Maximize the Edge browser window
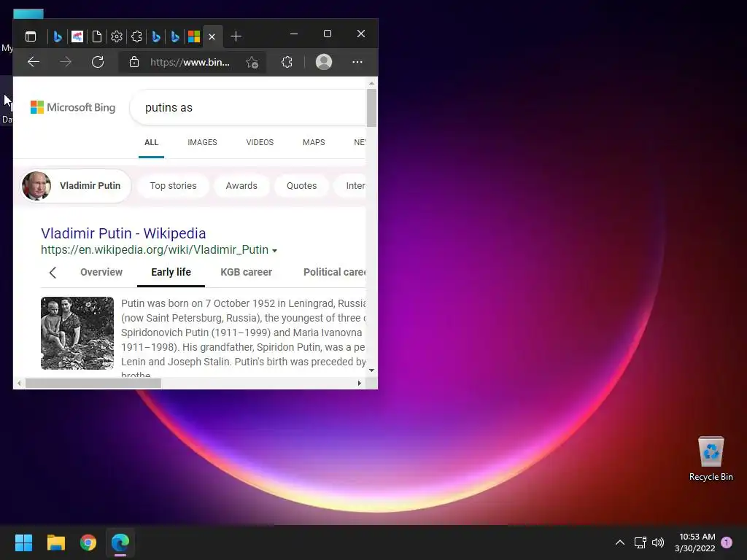The height and width of the screenshot is (560, 747). [x=328, y=34]
